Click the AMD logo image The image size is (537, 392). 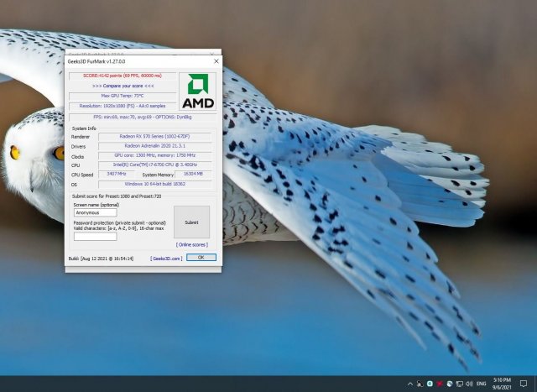click(197, 91)
